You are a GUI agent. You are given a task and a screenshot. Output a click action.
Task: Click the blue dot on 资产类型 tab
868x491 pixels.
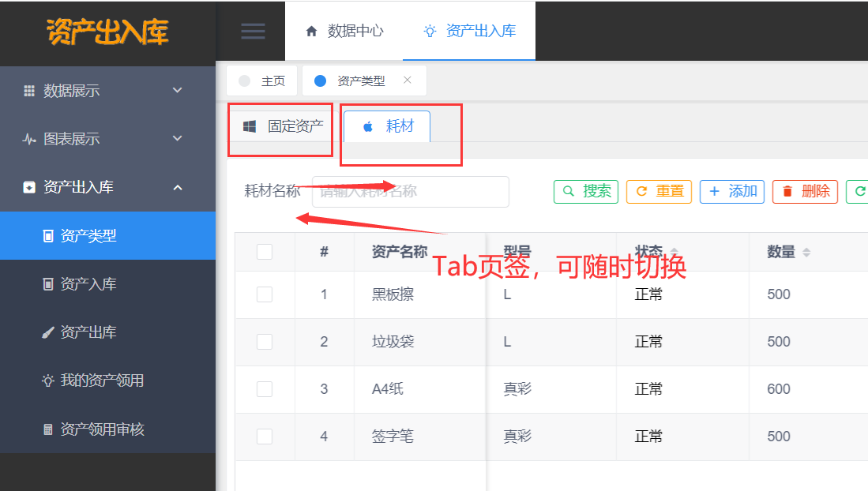click(320, 81)
